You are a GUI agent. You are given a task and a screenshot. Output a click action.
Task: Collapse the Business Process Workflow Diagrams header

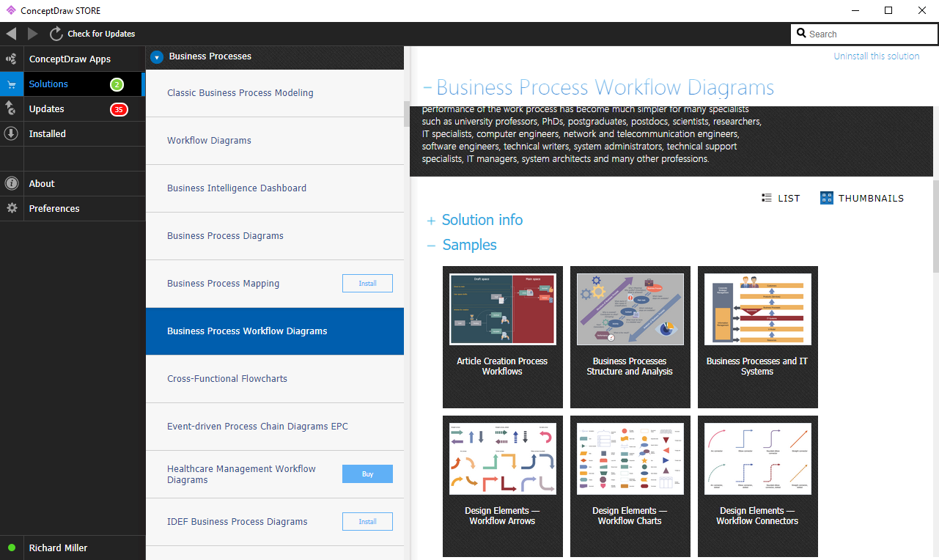(x=427, y=88)
